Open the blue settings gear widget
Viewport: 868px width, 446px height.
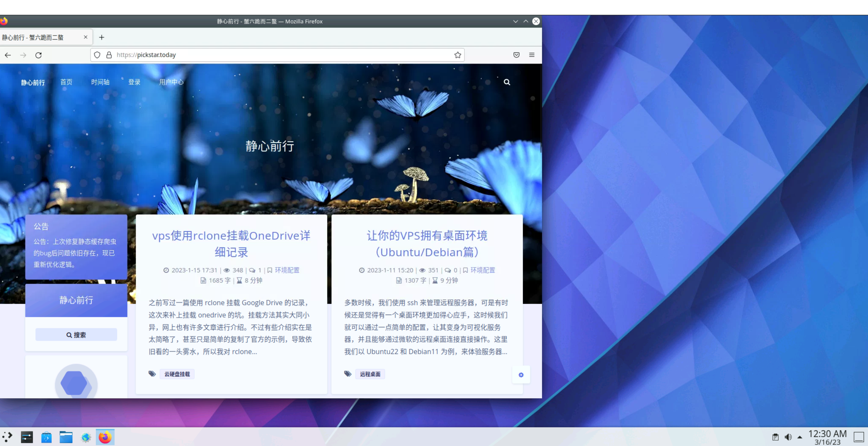[x=521, y=375]
